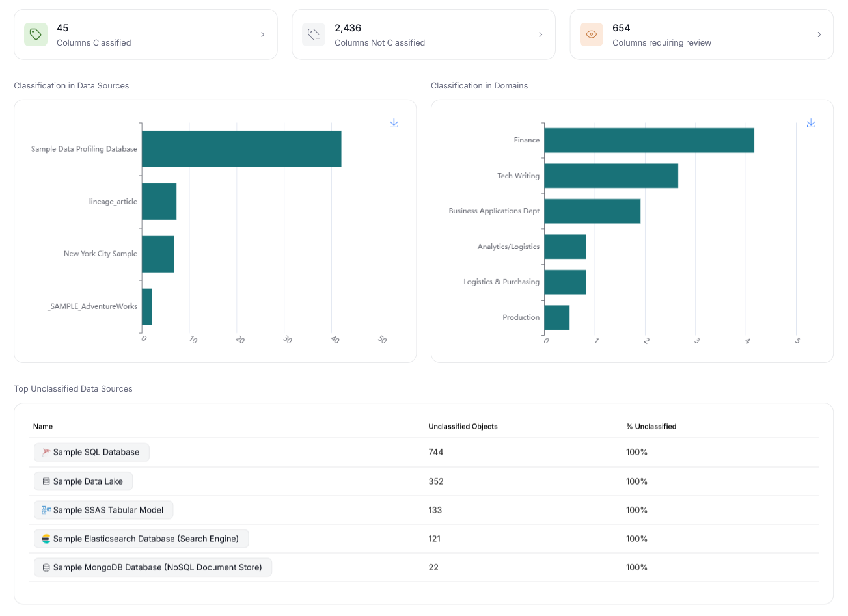This screenshot has width=848, height=616.
Task: Click the green tag icon for Columns Classified
Action: point(36,34)
